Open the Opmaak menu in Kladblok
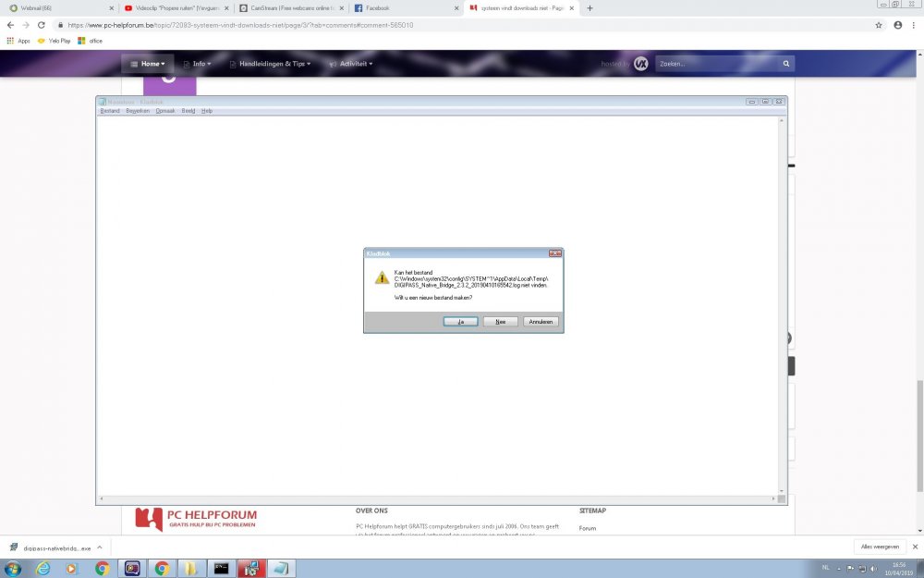This screenshot has height=578, width=924. click(165, 111)
